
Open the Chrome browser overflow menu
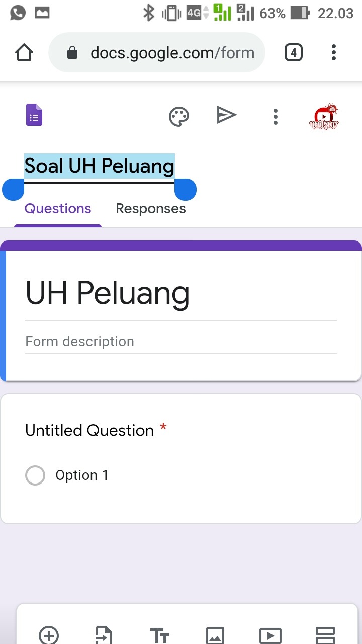[x=334, y=52]
